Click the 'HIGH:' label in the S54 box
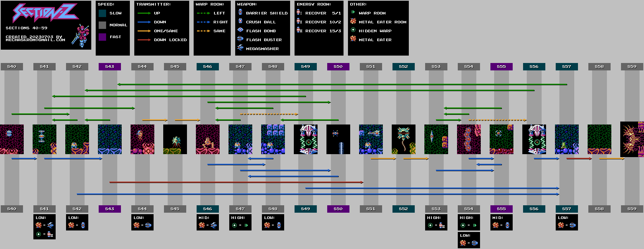 467,218
